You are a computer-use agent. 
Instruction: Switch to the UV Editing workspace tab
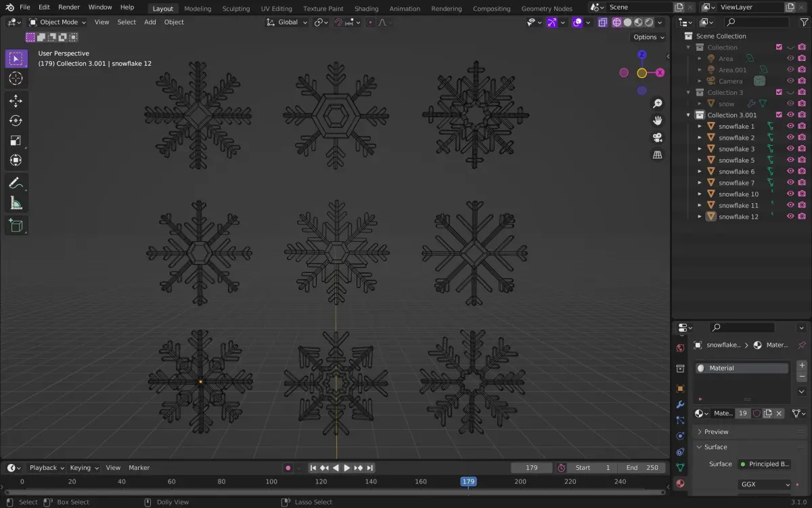pyautogui.click(x=276, y=9)
